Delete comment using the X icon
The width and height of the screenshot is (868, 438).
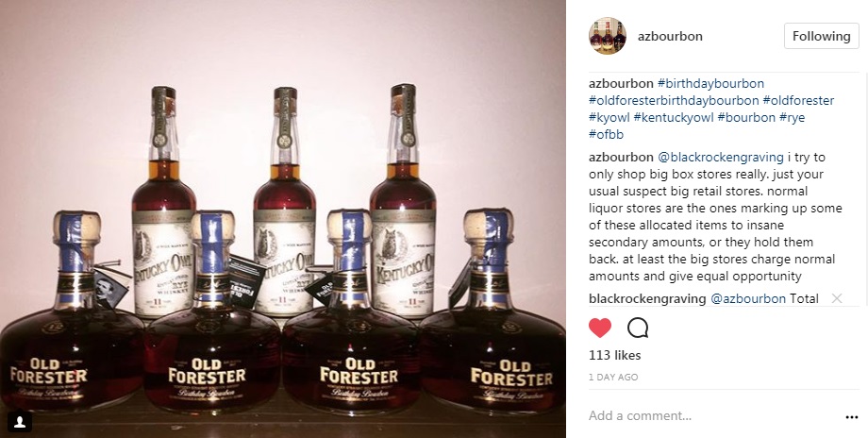tap(837, 298)
